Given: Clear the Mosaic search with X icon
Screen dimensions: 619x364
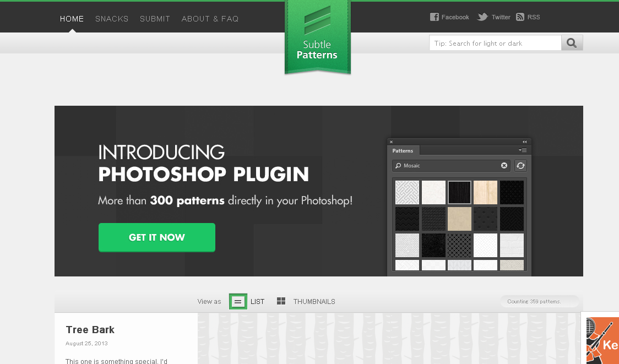Looking at the screenshot, I should [x=504, y=166].
